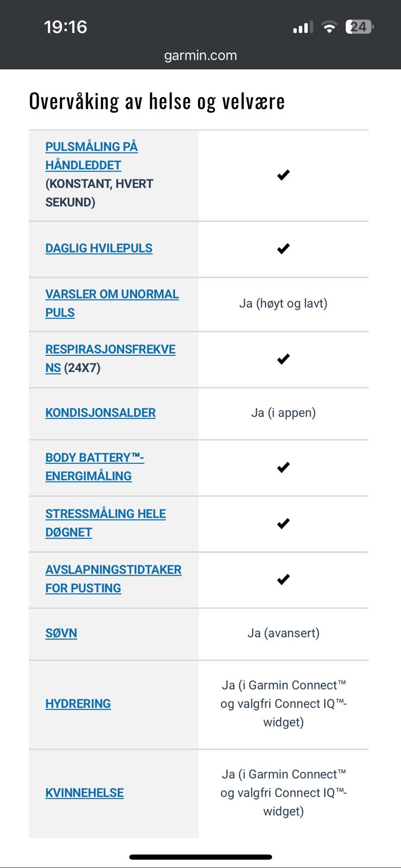Open the SØVN detail link
Viewport: 401px width, 868px height.
61,633
